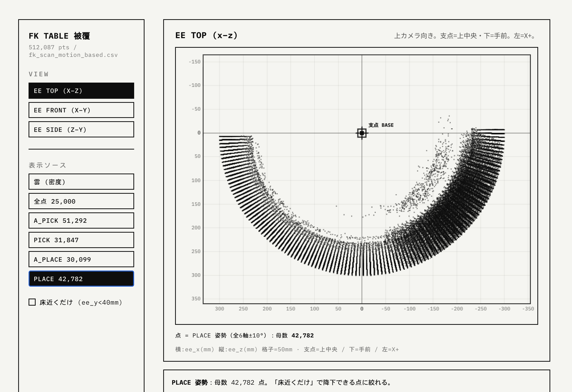Select the PICK 31,847 source
Image resolution: width=572 pixels, height=392 pixels.
tap(81, 240)
